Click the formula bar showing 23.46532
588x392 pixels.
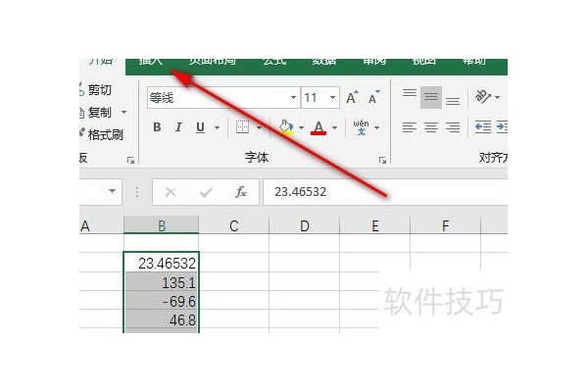click(x=385, y=192)
